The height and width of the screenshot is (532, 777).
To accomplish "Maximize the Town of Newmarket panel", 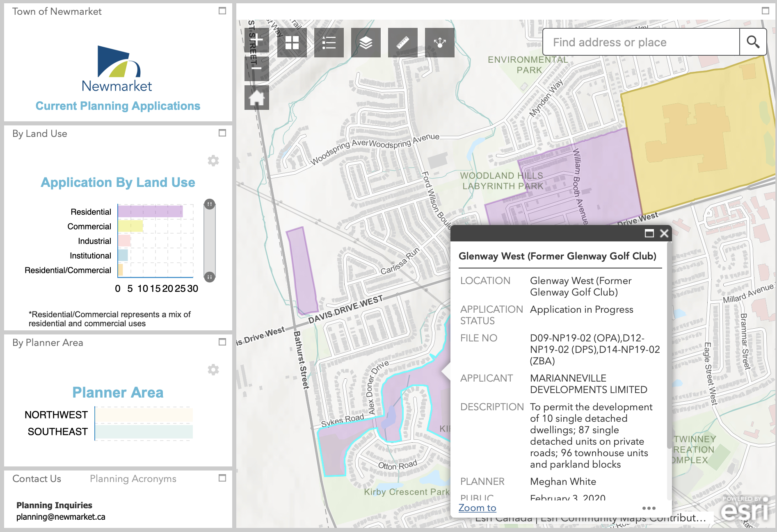I will tap(222, 11).
